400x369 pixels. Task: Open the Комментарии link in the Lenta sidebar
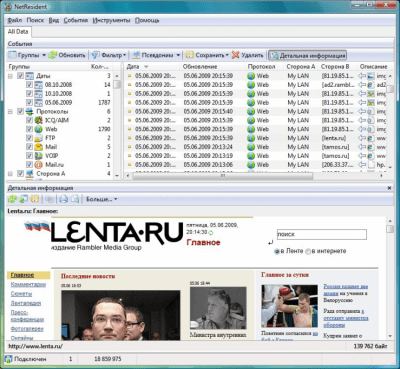[28, 284]
